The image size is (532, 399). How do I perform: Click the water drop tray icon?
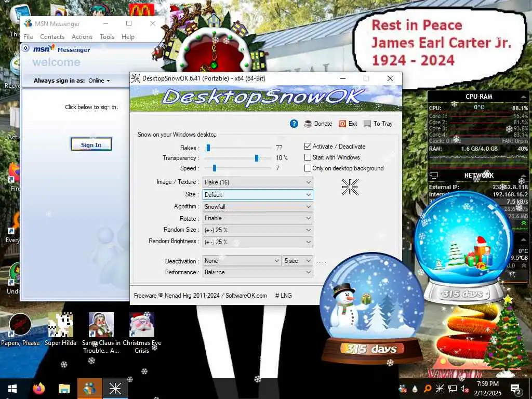pyautogui.click(x=415, y=389)
